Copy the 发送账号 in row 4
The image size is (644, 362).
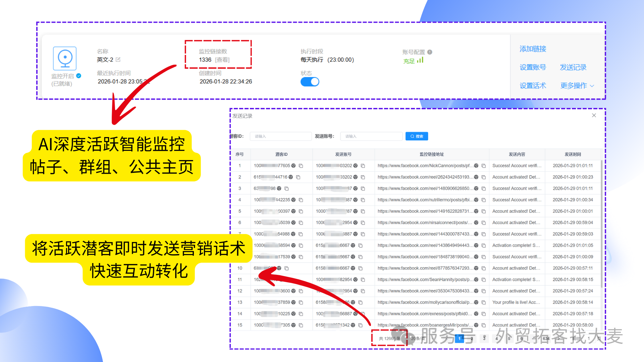(x=363, y=200)
